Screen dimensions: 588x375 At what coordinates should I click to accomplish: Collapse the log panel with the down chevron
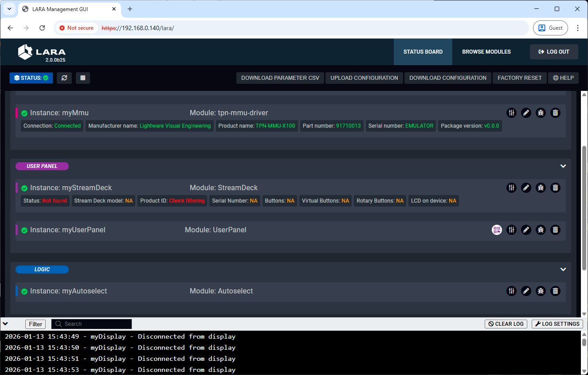(5, 324)
